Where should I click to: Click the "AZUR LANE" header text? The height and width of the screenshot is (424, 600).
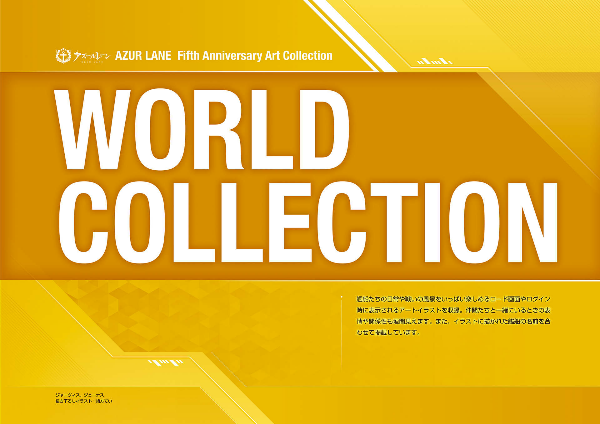click(x=143, y=56)
